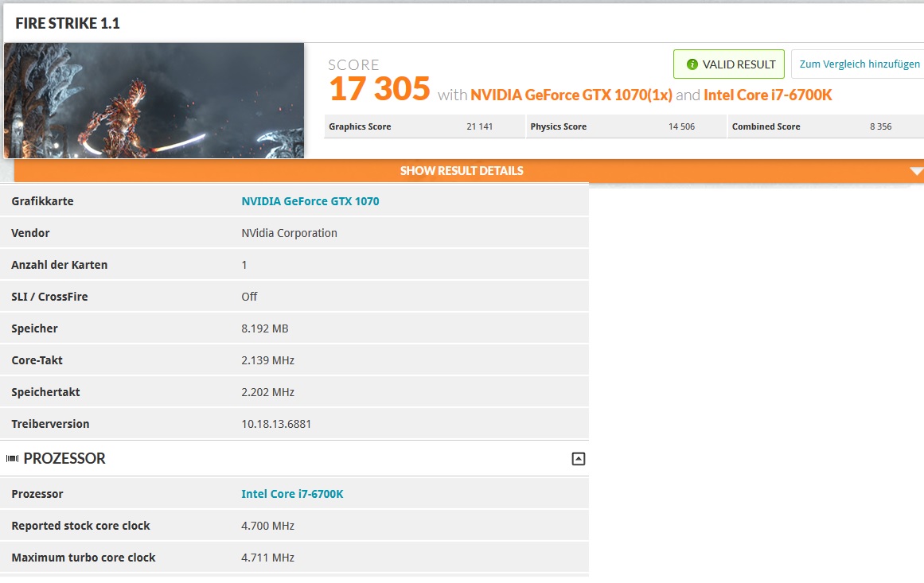The height and width of the screenshot is (583, 924).
Task: Click the physics score value 14 506
Action: (x=681, y=126)
